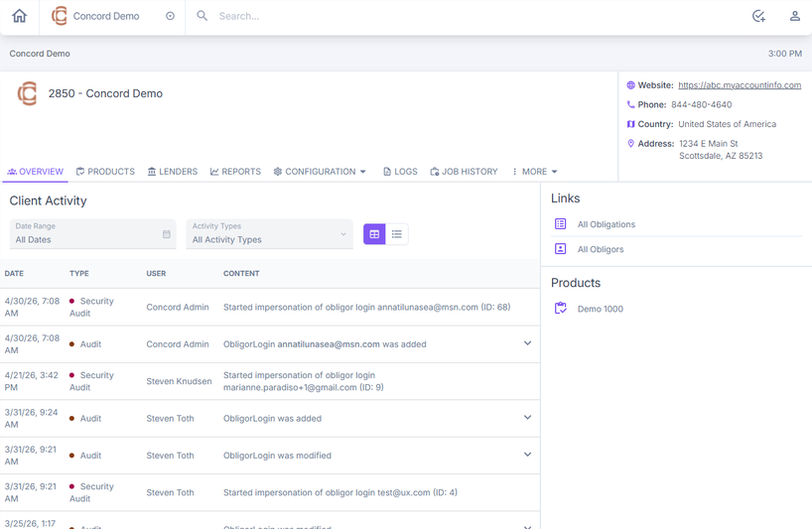The width and height of the screenshot is (812, 529).
Task: Select the annatilunasea@msn.com (ID: 68) impersonation row
Action: (x=270, y=307)
